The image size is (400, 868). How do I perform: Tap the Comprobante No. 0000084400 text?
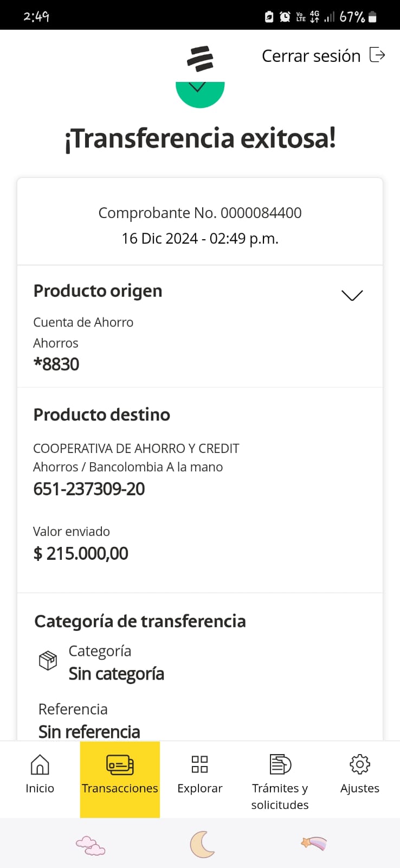[200, 213]
